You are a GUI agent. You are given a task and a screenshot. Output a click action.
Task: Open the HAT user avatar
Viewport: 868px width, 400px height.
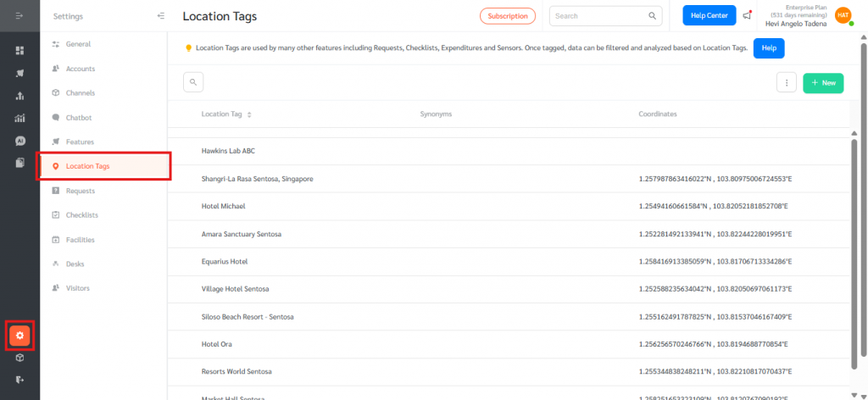pos(843,15)
